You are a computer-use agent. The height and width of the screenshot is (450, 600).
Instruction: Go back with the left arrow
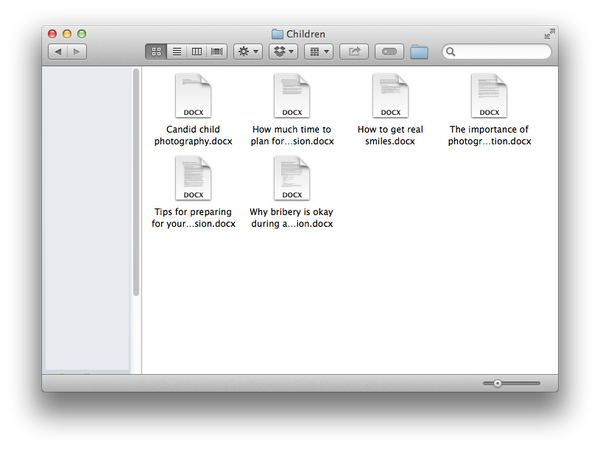click(x=58, y=51)
